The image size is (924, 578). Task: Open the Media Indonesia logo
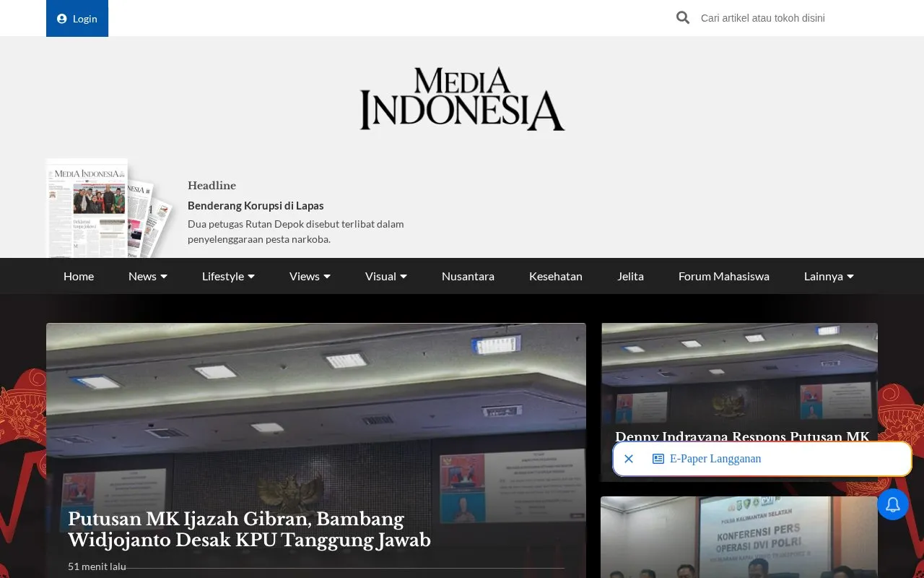pyautogui.click(x=462, y=99)
